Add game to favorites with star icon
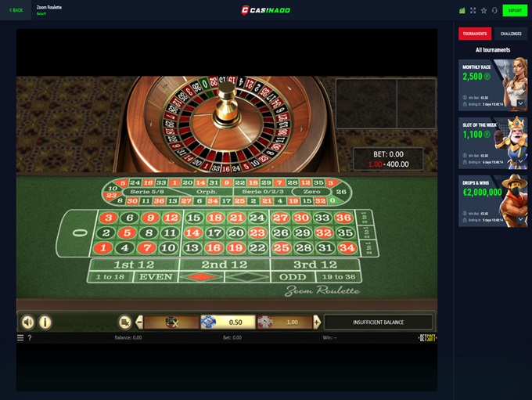Screen dimensions: 532x400 click(x=483, y=10)
